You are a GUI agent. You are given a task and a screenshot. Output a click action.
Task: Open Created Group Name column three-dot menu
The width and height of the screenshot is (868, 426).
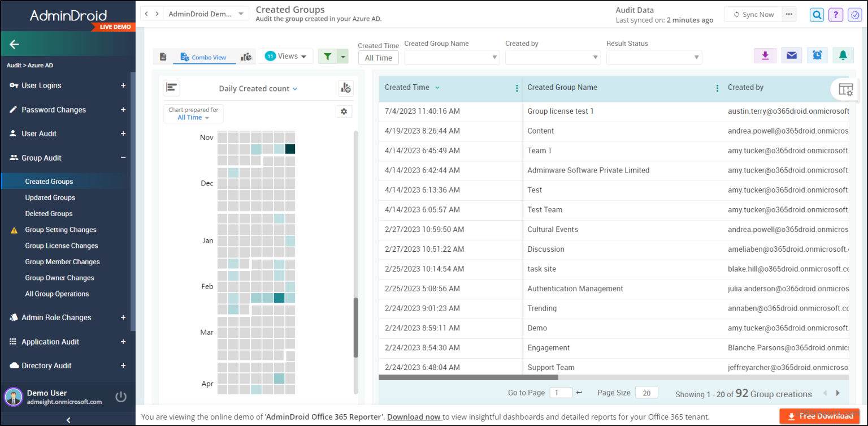(x=717, y=88)
